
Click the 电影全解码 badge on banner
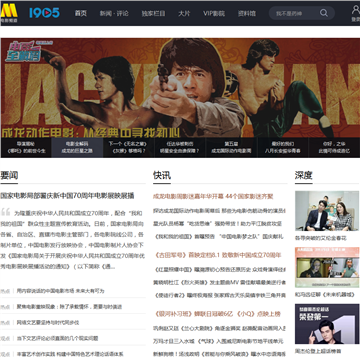[x=23, y=52]
